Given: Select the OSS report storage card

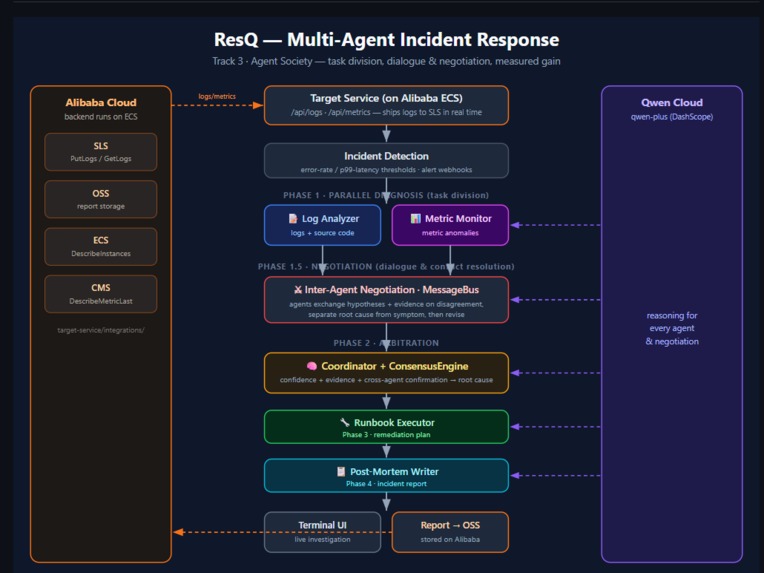Looking at the screenshot, I should tap(101, 199).
